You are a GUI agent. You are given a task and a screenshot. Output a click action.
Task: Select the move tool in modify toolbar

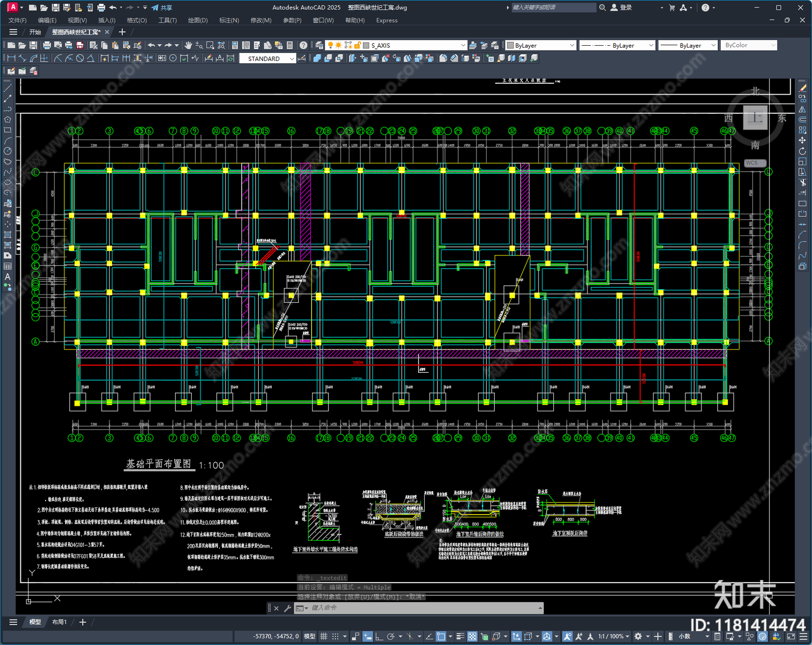pos(802,141)
